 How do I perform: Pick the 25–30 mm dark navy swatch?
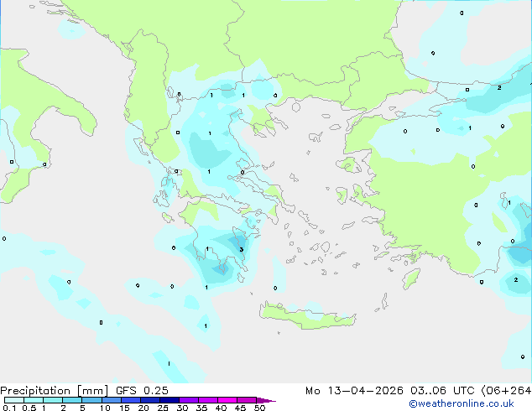pyautogui.click(x=169, y=400)
